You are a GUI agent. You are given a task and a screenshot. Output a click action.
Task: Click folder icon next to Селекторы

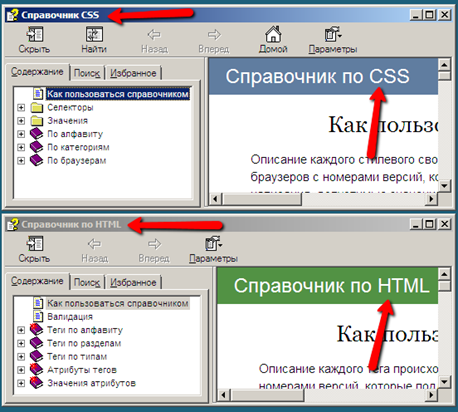coord(37,107)
